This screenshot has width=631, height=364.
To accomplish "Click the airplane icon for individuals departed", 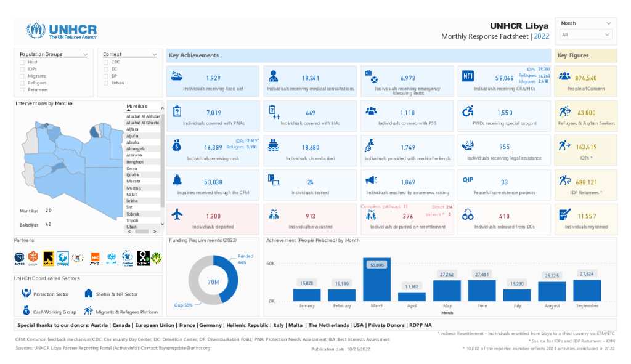I will [x=178, y=214].
